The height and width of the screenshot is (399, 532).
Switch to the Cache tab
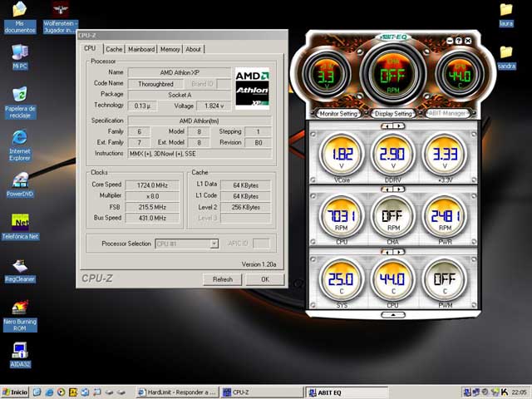(x=114, y=49)
